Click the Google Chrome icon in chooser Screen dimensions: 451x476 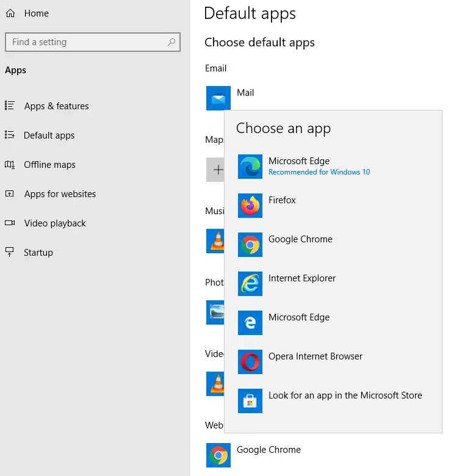tap(250, 245)
